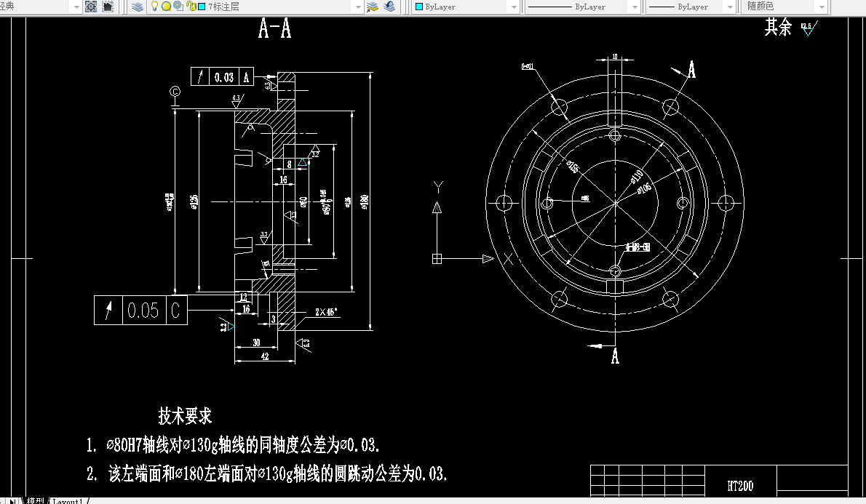
Task: Click Make Object's Layer Current icon
Action: pyautogui.click(x=371, y=6)
